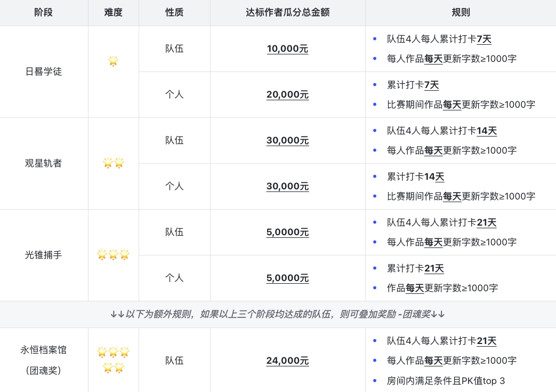Click the single star icon for 日晷学徒
The width and height of the screenshot is (556, 392).
[113, 61]
